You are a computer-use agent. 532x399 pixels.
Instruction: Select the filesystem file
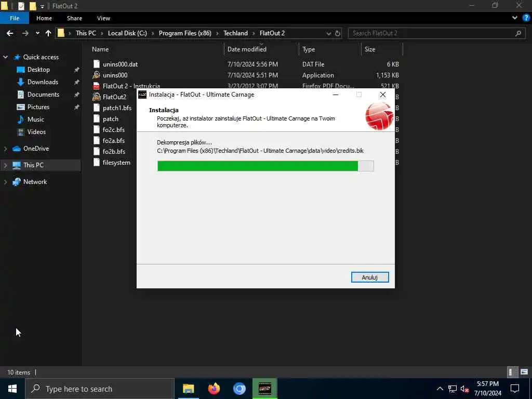click(116, 163)
